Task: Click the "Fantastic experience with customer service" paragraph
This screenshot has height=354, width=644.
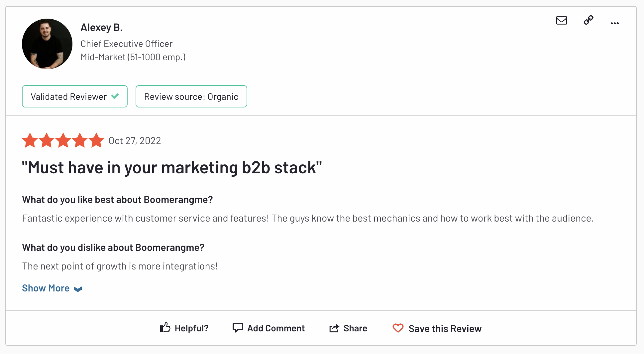Action: [308, 218]
